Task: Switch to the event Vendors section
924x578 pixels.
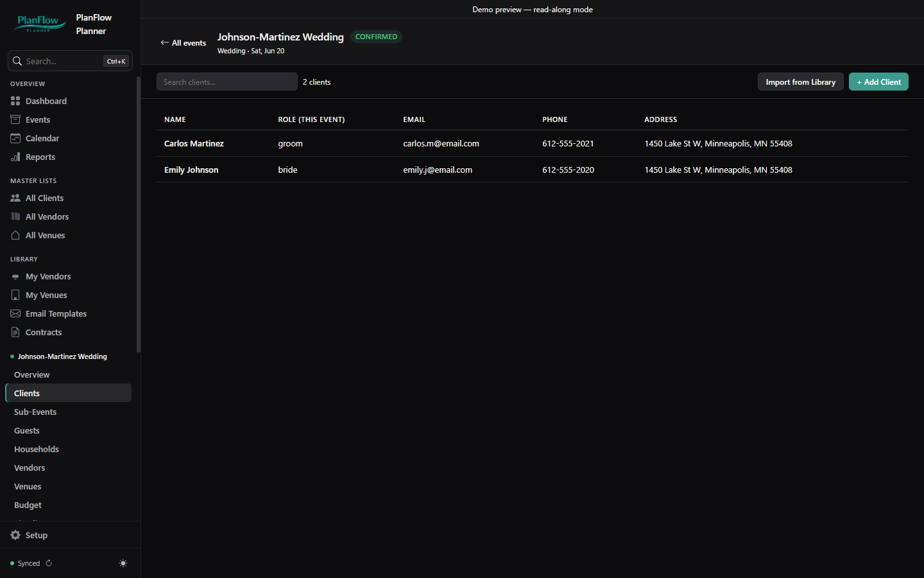Action: [x=68, y=468]
